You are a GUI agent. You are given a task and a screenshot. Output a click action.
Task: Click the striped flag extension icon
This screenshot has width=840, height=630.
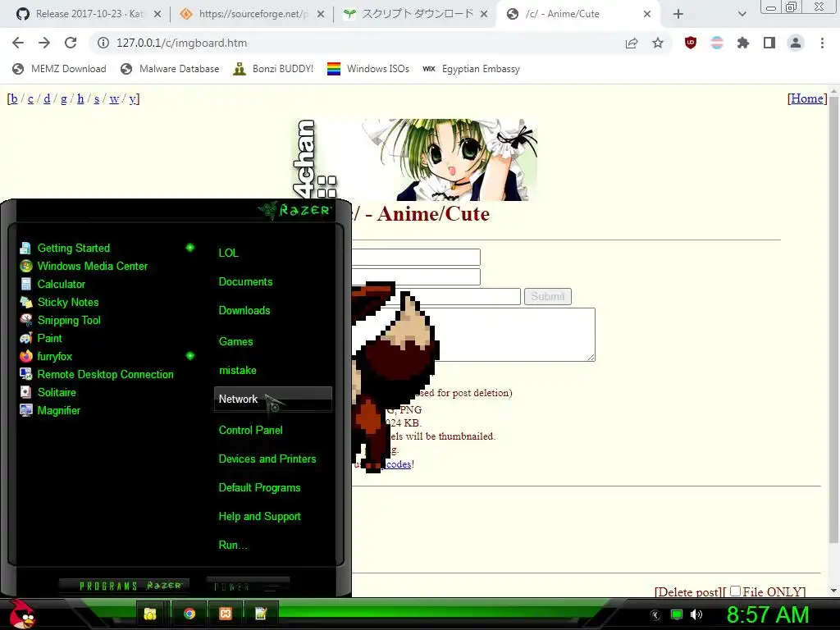click(x=717, y=43)
